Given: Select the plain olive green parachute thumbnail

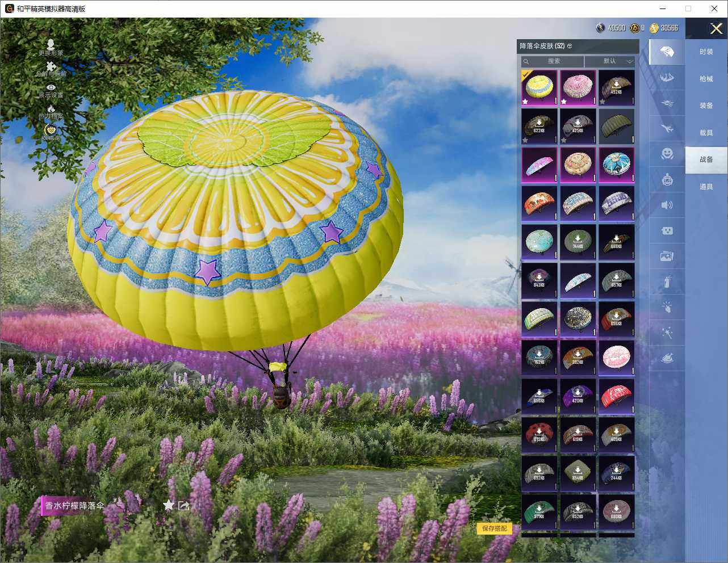Looking at the screenshot, I should [x=616, y=126].
